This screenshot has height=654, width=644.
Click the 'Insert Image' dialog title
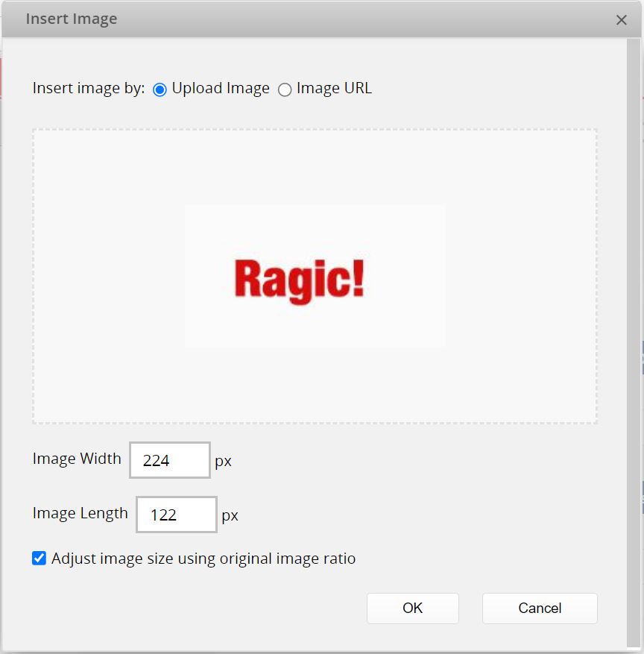(72, 19)
